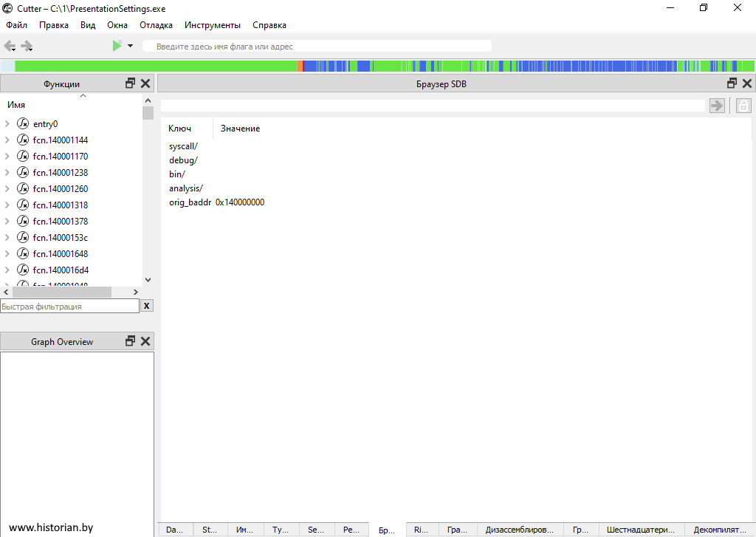
Task: Clear quick filter with the X button
Action: 147,306
